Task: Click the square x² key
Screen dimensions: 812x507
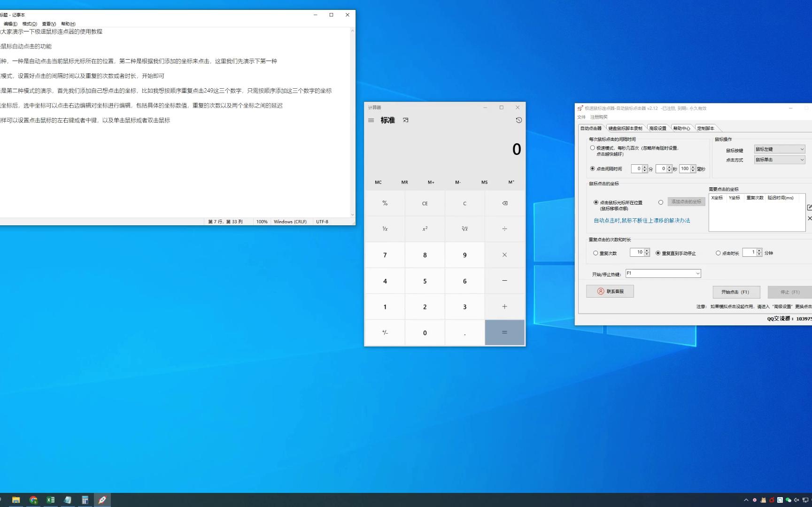Action: coord(425,229)
